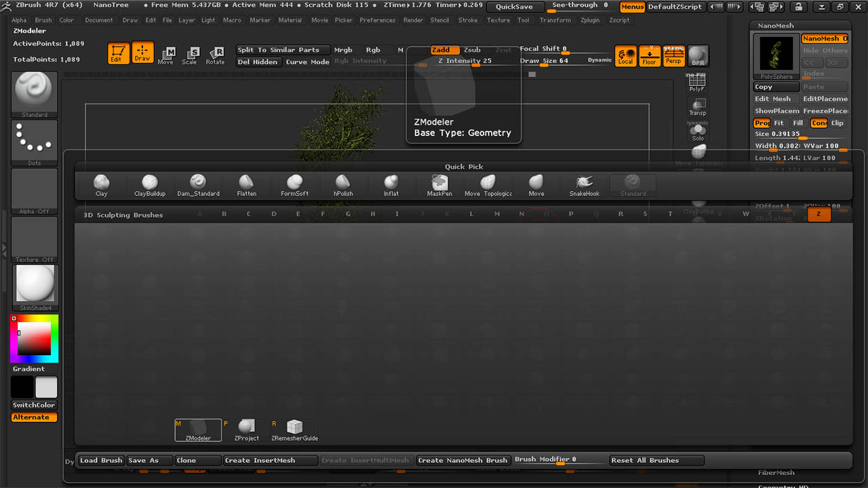The height and width of the screenshot is (488, 868).
Task: Open the Standard brush thumbnail
Action: click(35, 94)
